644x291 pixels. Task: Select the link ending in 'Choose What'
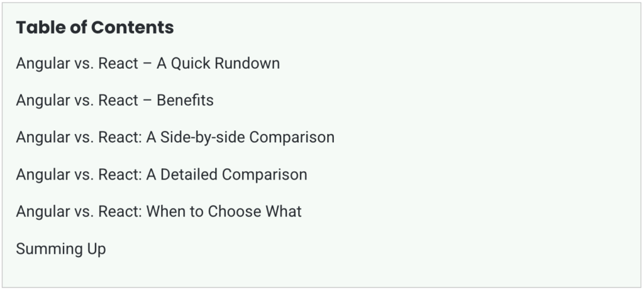158,211
